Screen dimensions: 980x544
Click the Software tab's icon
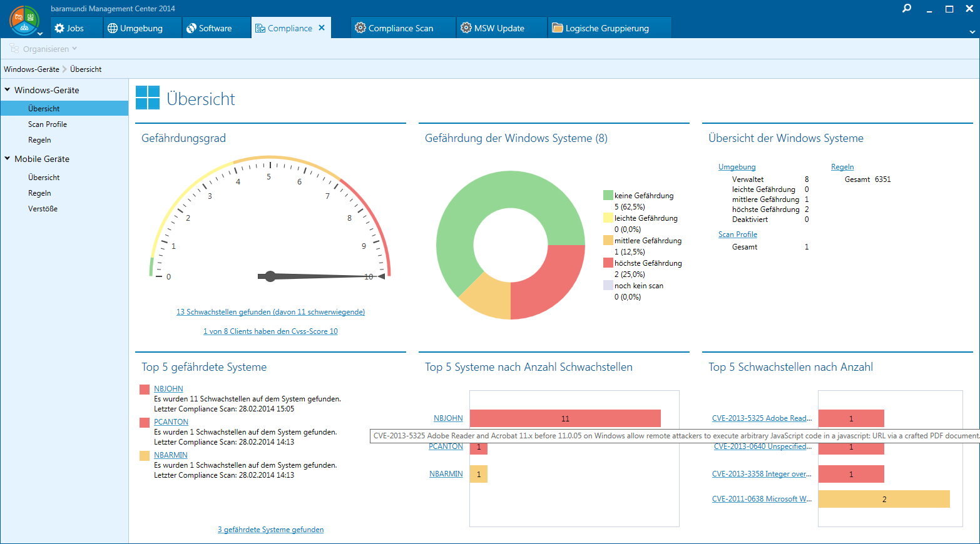coord(191,28)
